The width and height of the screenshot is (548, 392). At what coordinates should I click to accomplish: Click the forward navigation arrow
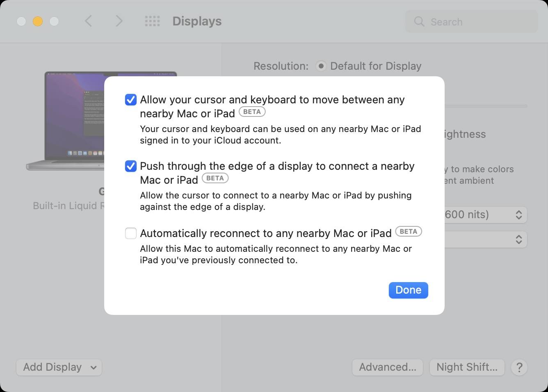point(119,21)
